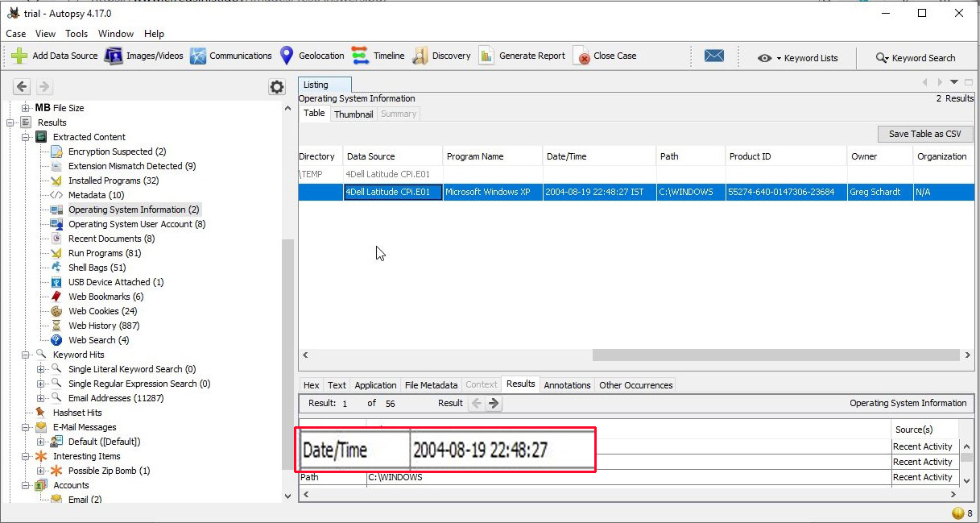Open the View menu

(x=45, y=34)
